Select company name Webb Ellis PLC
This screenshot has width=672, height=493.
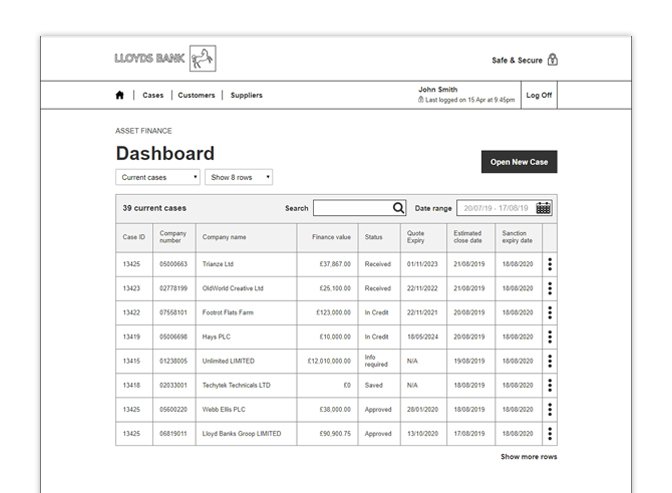[x=224, y=409]
